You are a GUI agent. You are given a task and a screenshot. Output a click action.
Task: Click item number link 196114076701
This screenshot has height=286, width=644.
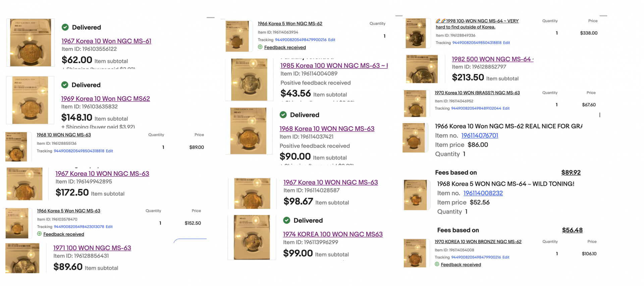[480, 135]
